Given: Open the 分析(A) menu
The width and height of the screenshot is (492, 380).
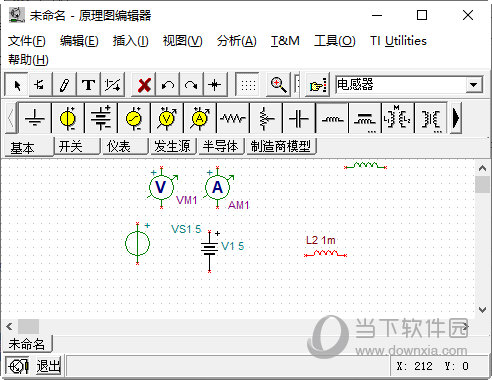Looking at the screenshot, I should (237, 41).
